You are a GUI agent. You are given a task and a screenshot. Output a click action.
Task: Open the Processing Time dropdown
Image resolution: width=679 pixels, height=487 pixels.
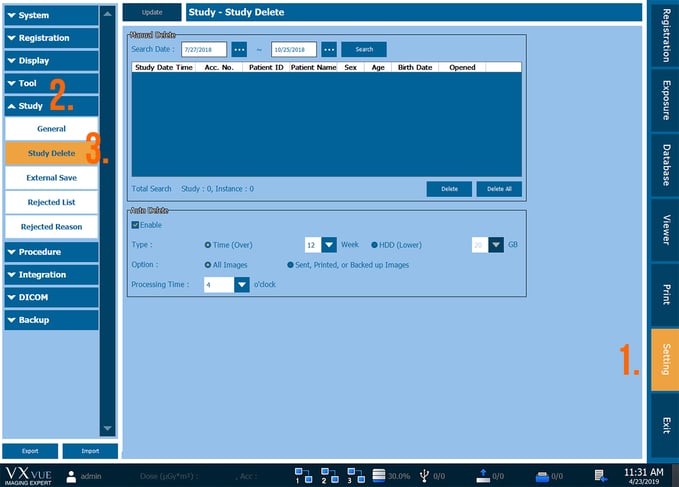coord(241,285)
